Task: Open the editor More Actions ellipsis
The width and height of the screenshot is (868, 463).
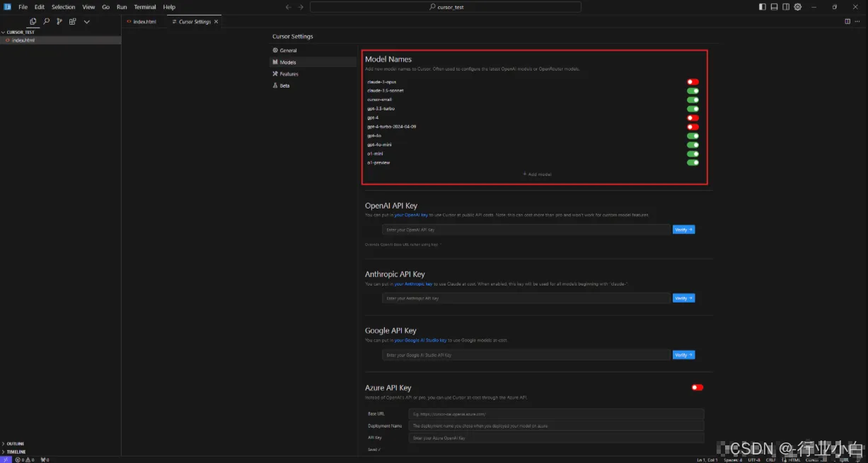Action: click(859, 21)
